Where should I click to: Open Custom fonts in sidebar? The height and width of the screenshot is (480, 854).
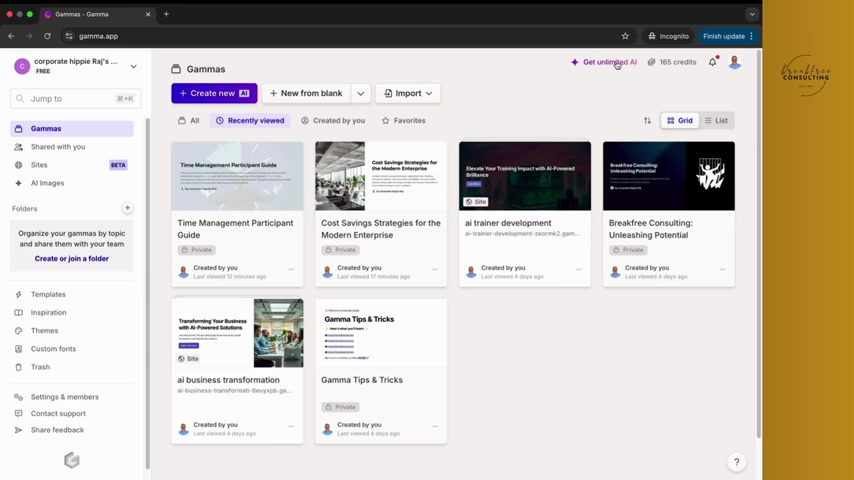(72, 349)
